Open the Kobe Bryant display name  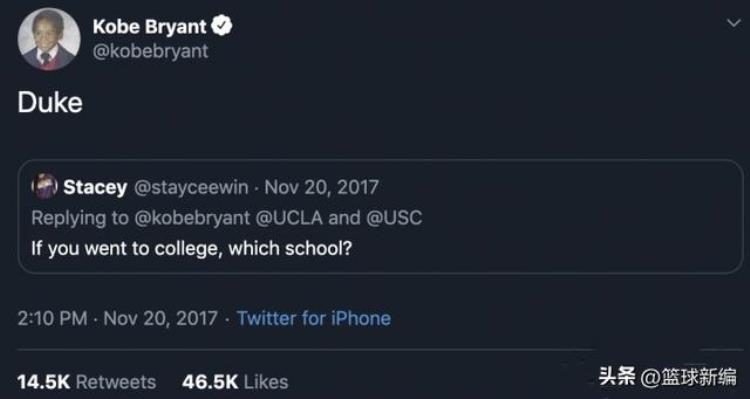pos(150,26)
